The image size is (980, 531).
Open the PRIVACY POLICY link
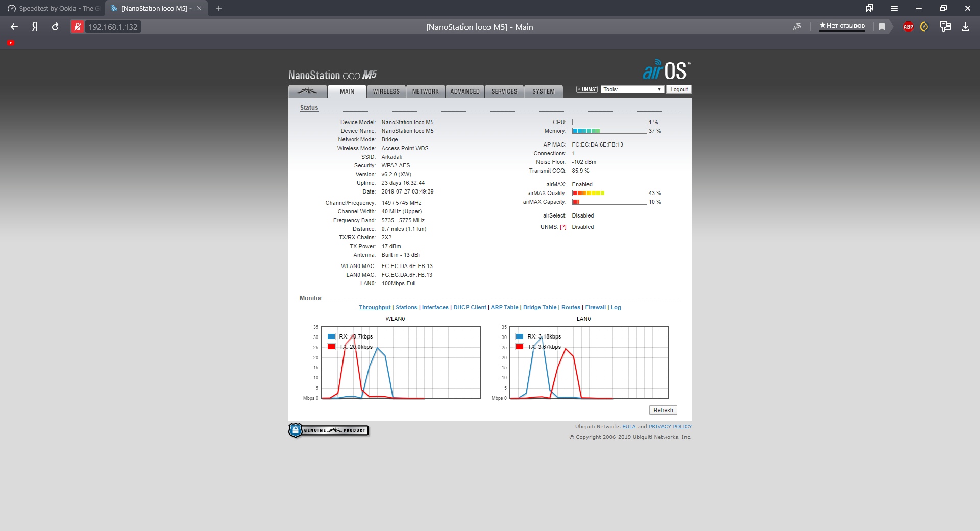point(670,427)
